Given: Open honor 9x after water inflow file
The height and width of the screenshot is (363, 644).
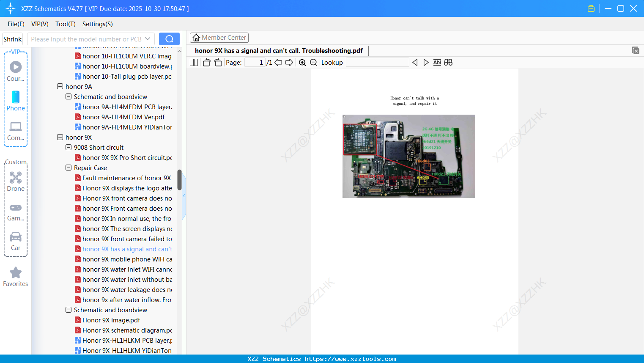Looking at the screenshot, I should 123,300.
